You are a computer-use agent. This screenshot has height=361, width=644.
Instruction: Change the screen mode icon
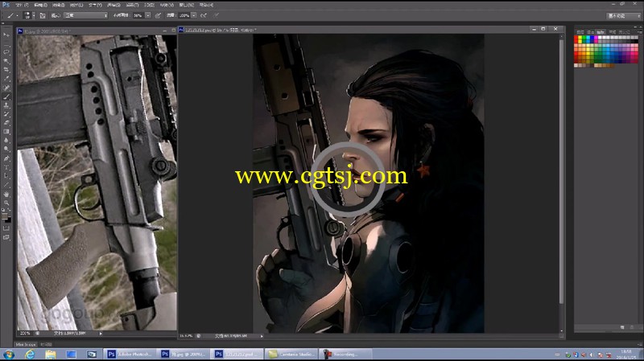tap(6, 237)
